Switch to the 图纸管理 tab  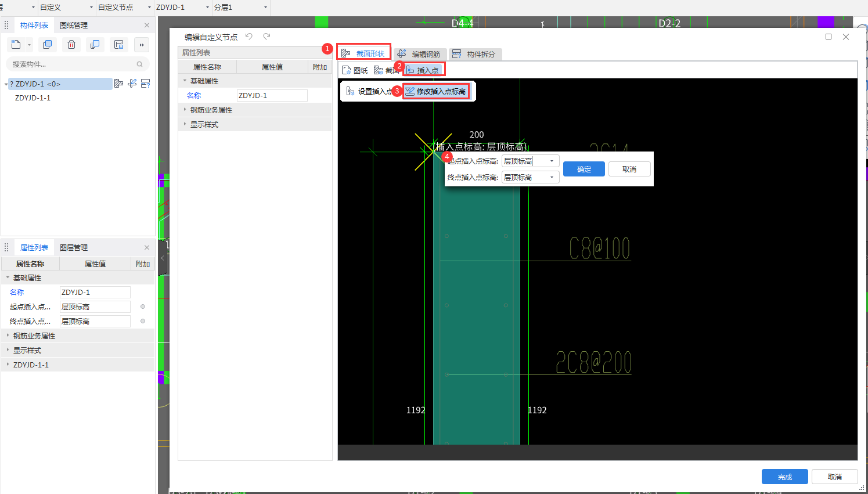74,26
